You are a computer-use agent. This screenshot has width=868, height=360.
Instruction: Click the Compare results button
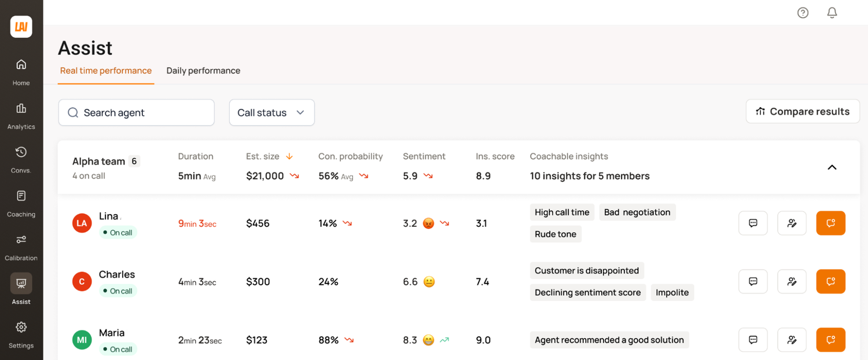click(803, 112)
